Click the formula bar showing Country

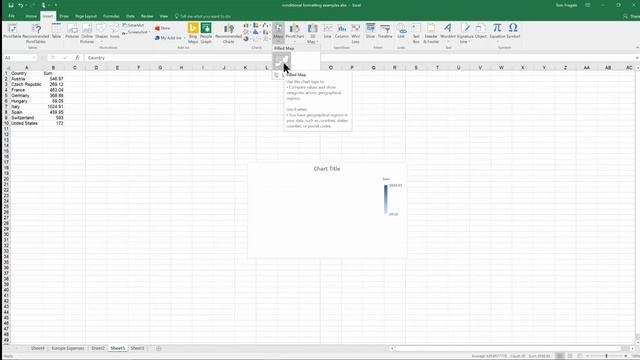click(x=359, y=58)
